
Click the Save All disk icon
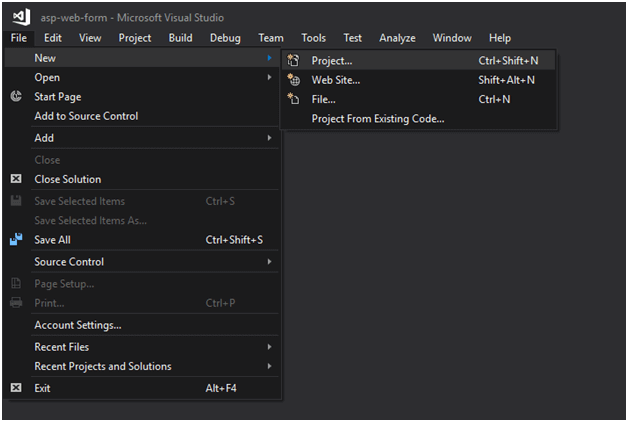point(16,240)
